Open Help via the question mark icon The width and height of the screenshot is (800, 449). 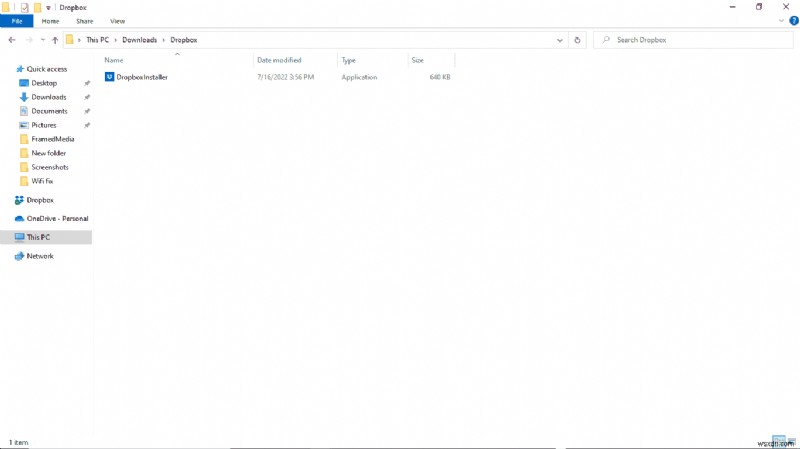click(x=794, y=21)
